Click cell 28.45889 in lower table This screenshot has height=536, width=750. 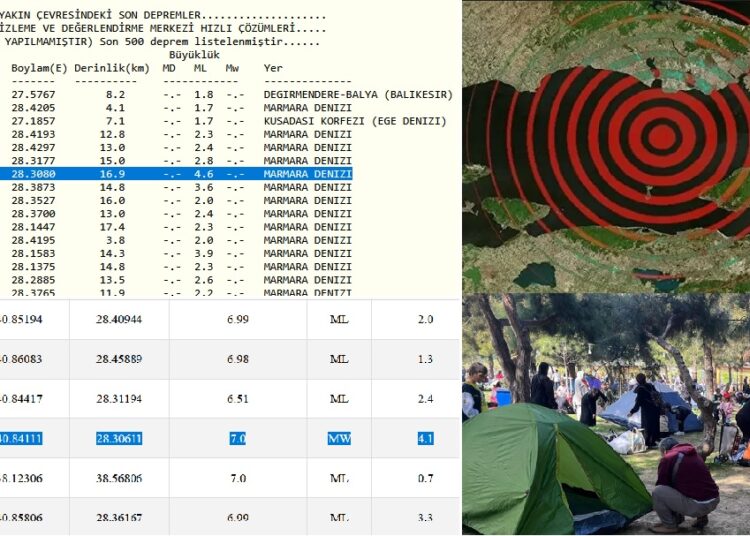tap(119, 359)
